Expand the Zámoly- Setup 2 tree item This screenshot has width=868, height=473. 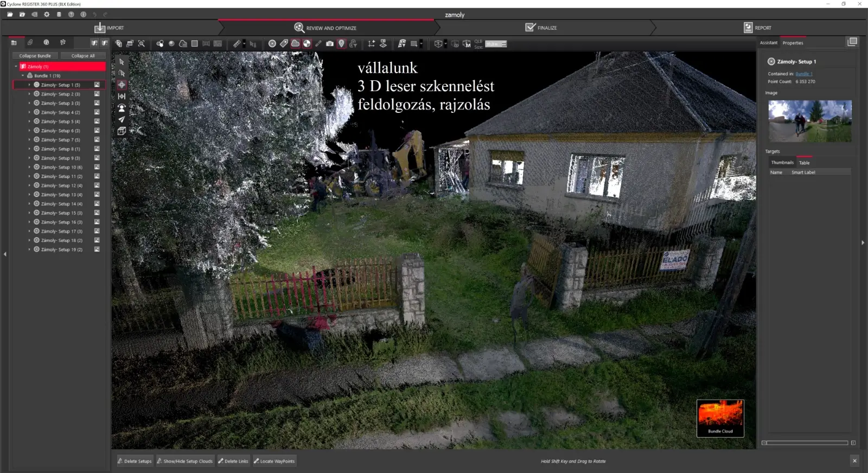tap(29, 94)
